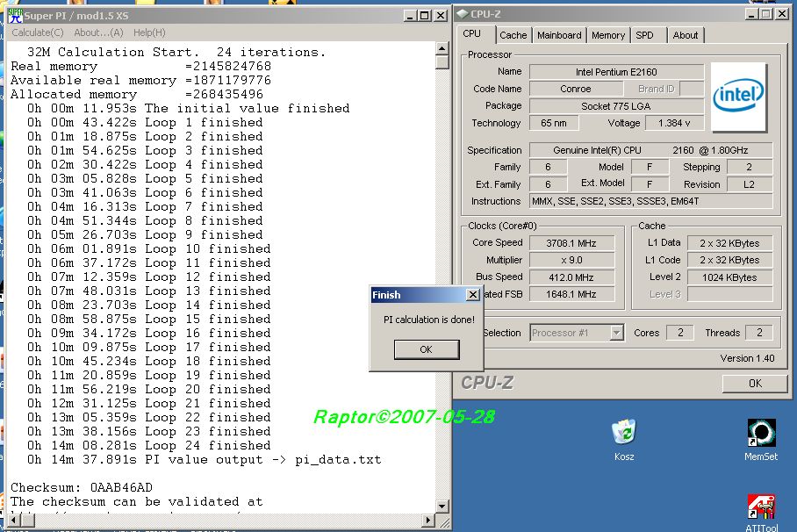
Task: Click the Intel Pentium E2160 name field
Action: [616, 72]
